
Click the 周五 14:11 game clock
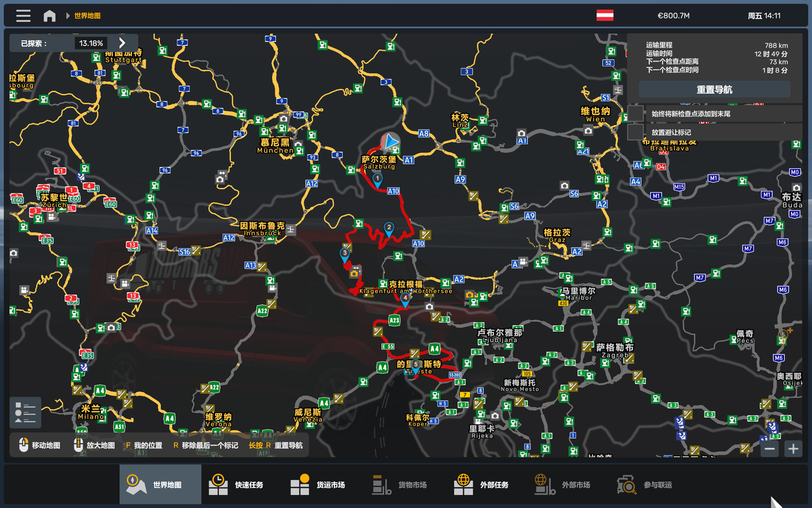click(764, 16)
